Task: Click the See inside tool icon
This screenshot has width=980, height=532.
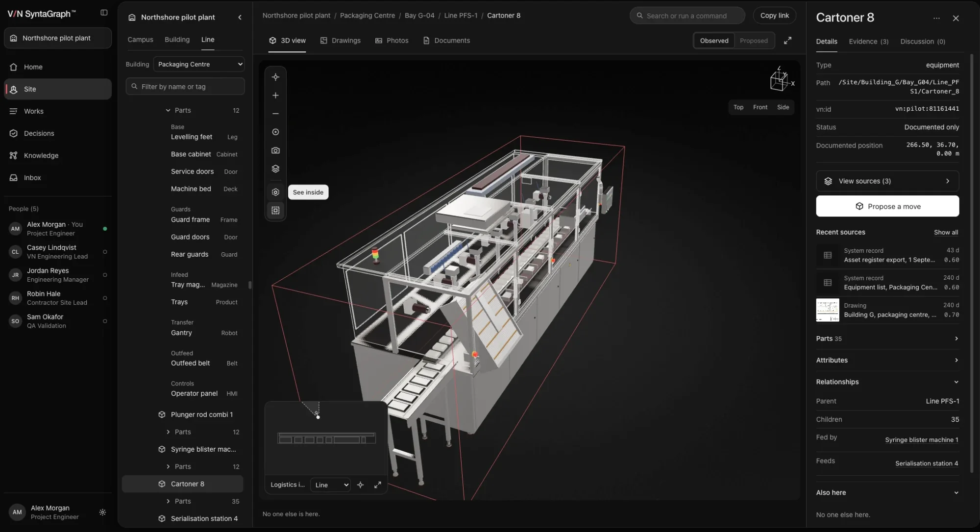Action: point(275,192)
